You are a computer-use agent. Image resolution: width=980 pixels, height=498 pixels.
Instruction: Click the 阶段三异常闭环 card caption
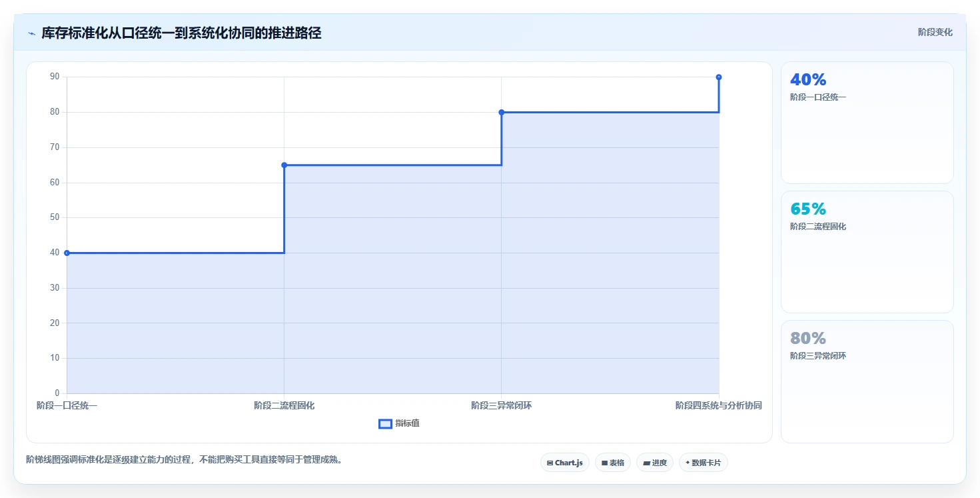tap(818, 356)
